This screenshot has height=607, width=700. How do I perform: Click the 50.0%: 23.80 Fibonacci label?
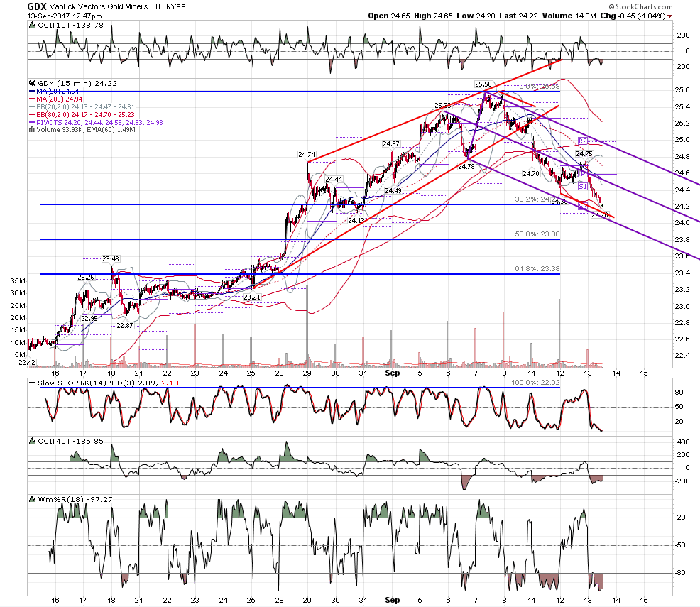pos(537,234)
